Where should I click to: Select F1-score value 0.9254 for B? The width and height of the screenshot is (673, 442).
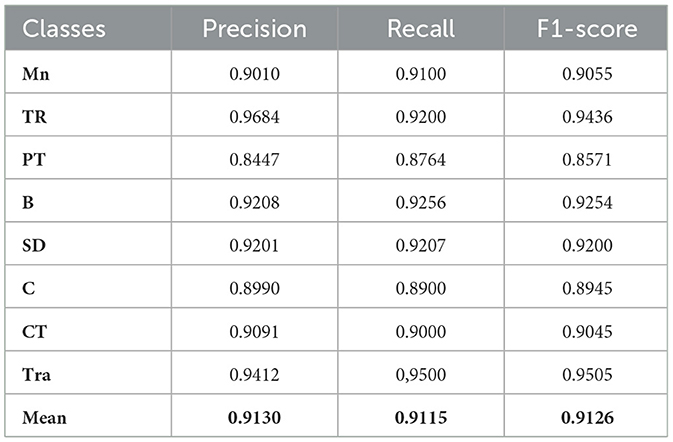[587, 203]
